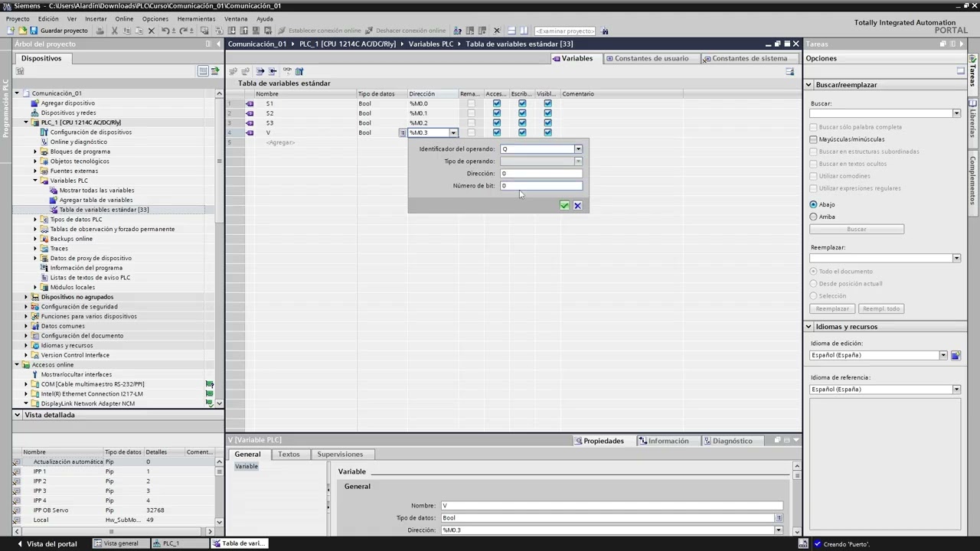Click the Agregar new variable row
This screenshot has width=980, height=551.
tap(280, 142)
